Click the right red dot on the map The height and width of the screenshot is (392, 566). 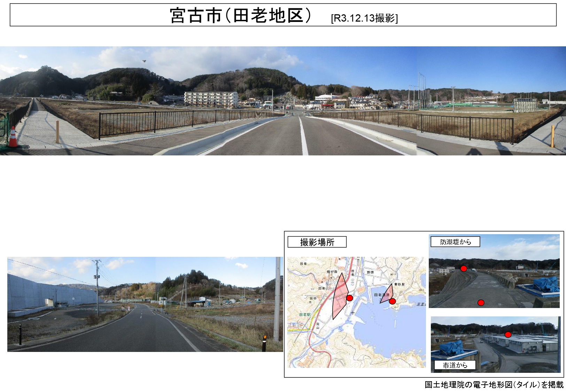tap(392, 301)
